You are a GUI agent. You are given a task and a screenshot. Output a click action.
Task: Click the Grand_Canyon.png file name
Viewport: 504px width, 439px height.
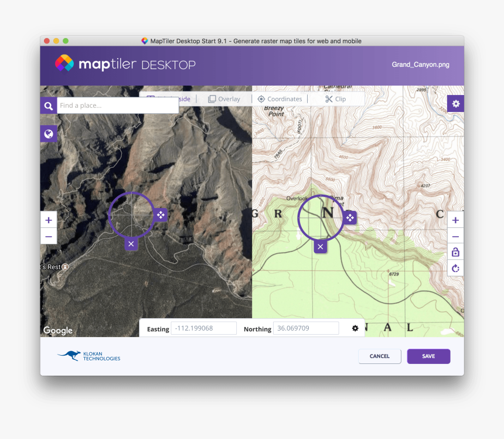point(420,64)
